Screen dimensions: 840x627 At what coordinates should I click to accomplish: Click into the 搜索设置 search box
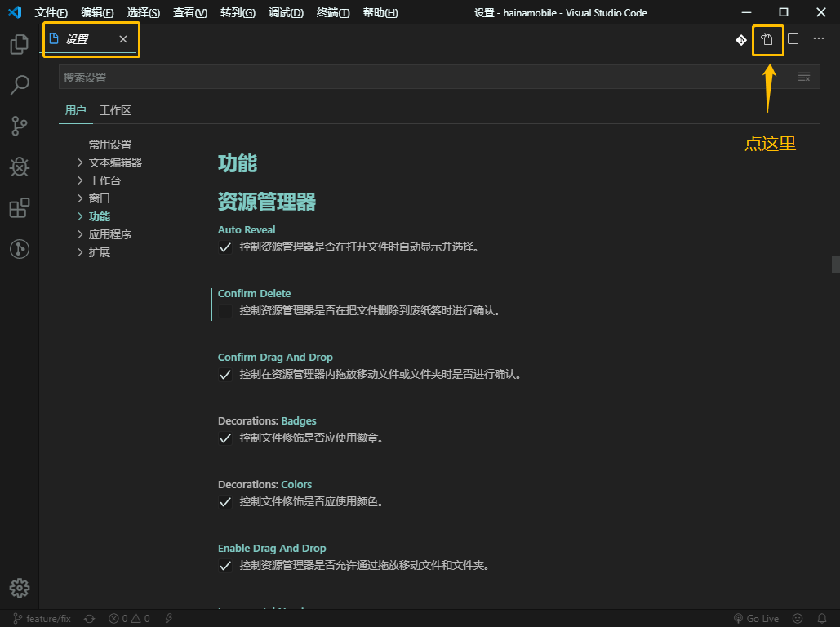click(439, 78)
